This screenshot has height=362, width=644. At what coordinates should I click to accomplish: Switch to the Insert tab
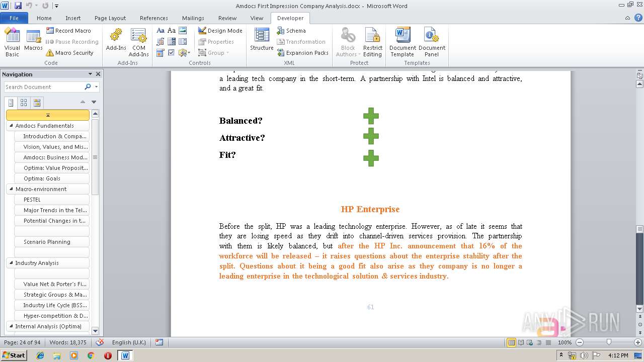click(73, 18)
